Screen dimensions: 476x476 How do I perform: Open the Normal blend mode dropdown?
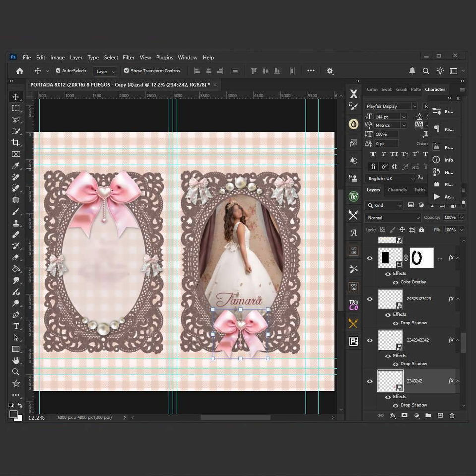coord(393,218)
